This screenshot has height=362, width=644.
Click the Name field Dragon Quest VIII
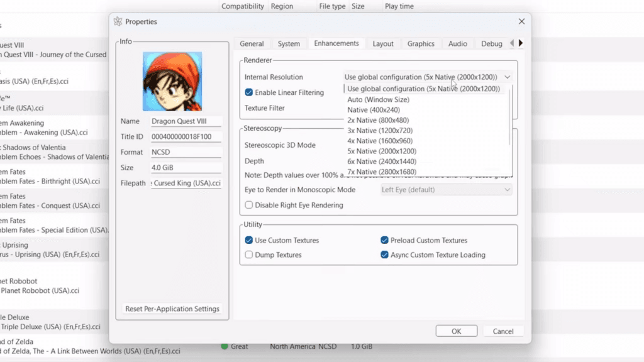(186, 121)
